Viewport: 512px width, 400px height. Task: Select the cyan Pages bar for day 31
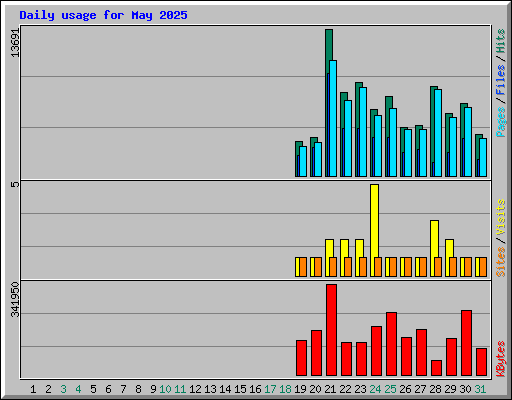483,157
